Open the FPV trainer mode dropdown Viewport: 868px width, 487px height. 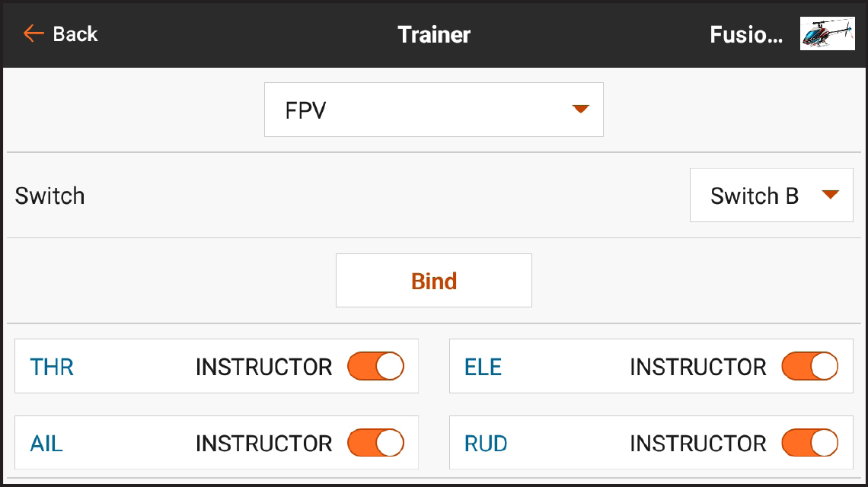click(x=434, y=109)
